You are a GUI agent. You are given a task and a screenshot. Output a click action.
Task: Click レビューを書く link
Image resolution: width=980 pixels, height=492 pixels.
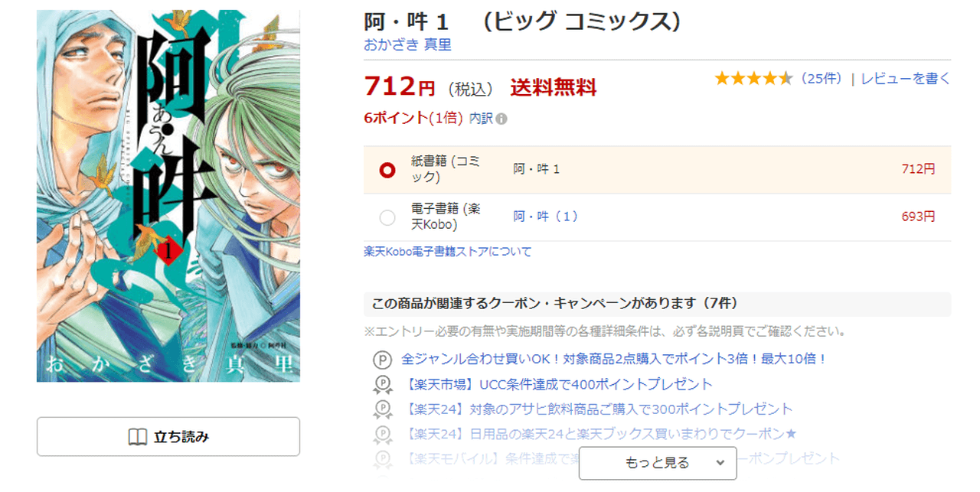point(906,78)
